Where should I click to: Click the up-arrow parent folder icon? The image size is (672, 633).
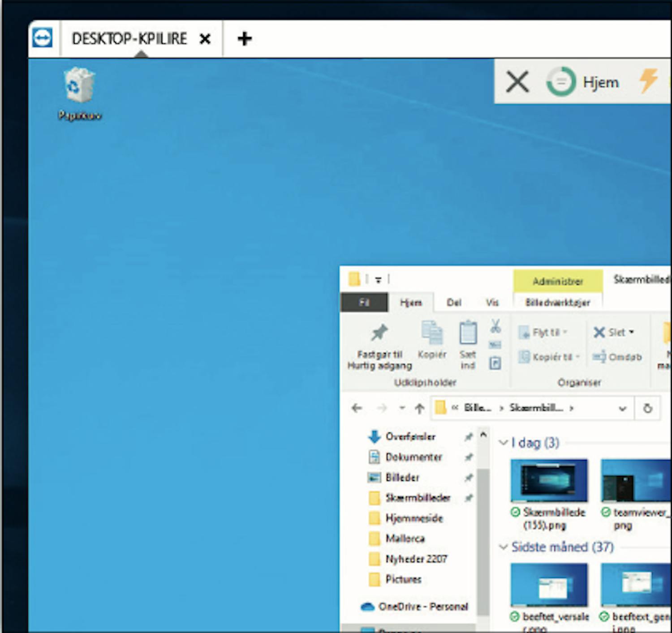click(419, 408)
